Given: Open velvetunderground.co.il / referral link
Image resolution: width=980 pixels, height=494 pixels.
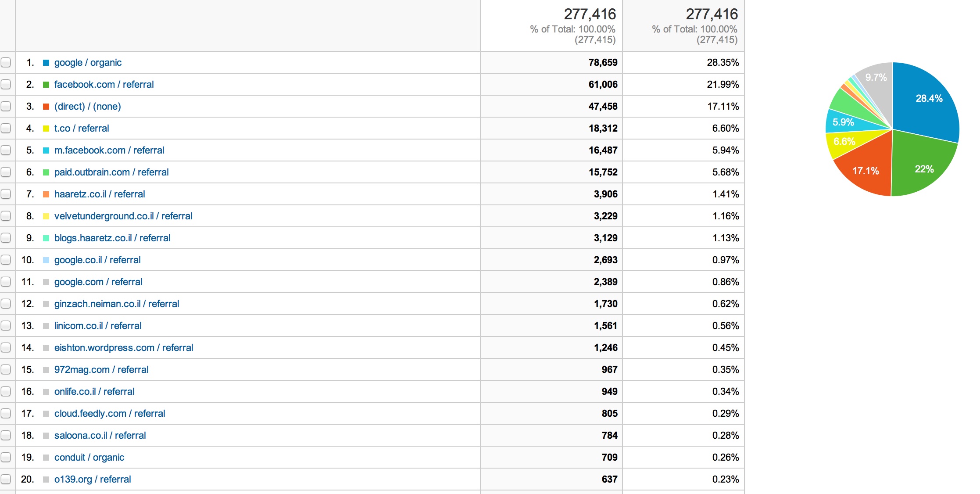Looking at the screenshot, I should (x=123, y=216).
